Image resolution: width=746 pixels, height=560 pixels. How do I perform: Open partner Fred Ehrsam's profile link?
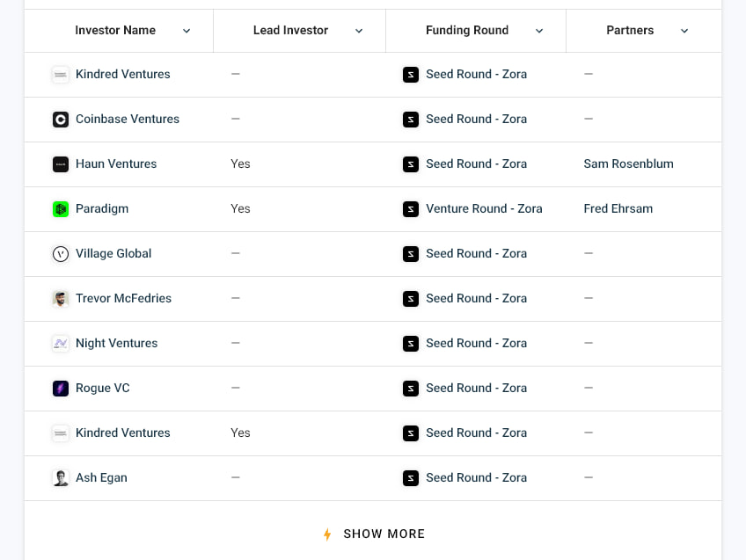point(618,209)
